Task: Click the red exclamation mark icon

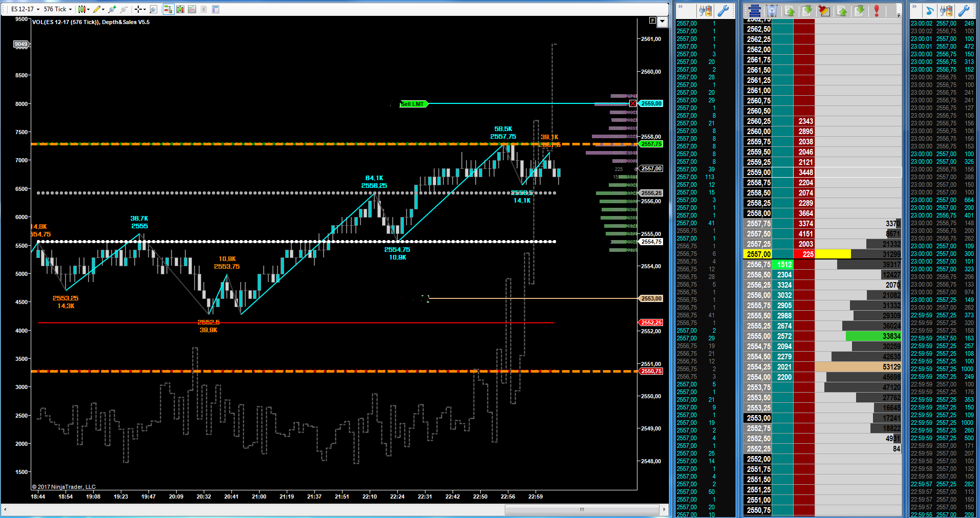Action: (877, 11)
